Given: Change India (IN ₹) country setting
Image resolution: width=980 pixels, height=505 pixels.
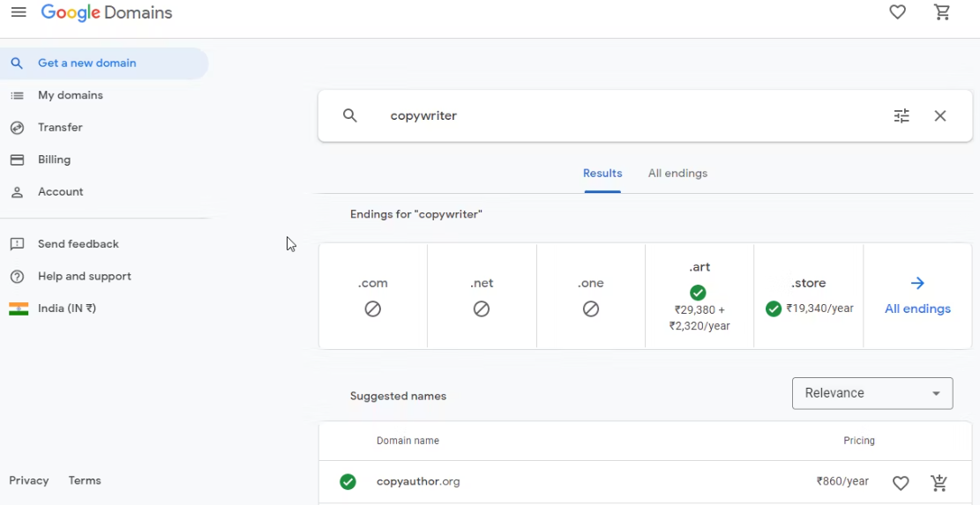Looking at the screenshot, I should point(66,308).
